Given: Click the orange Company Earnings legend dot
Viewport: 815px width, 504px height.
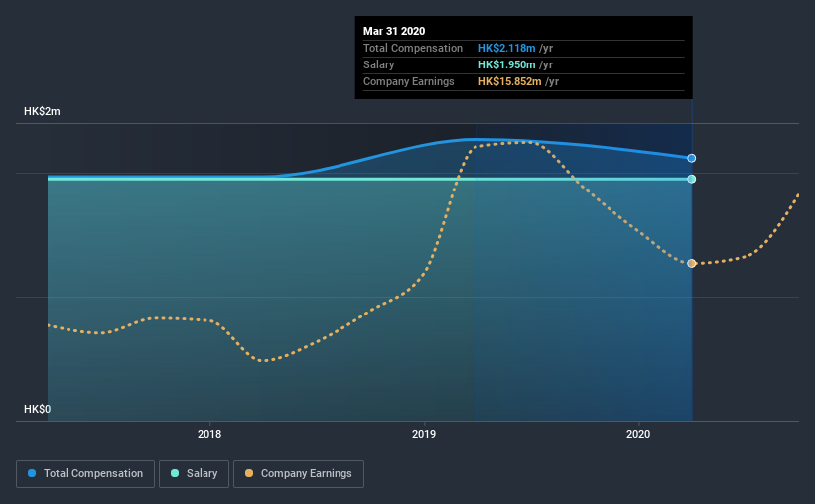Looking at the screenshot, I should pyautogui.click(x=249, y=473).
